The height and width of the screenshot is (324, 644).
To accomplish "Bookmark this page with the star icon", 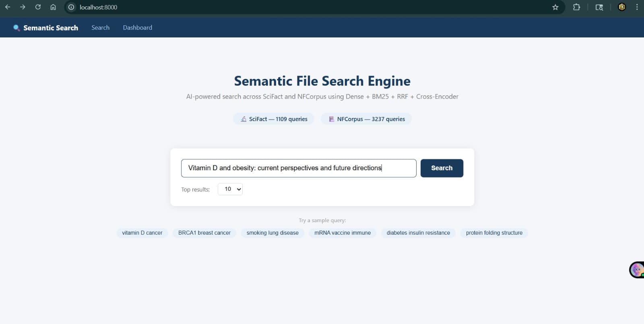I will click(x=555, y=7).
